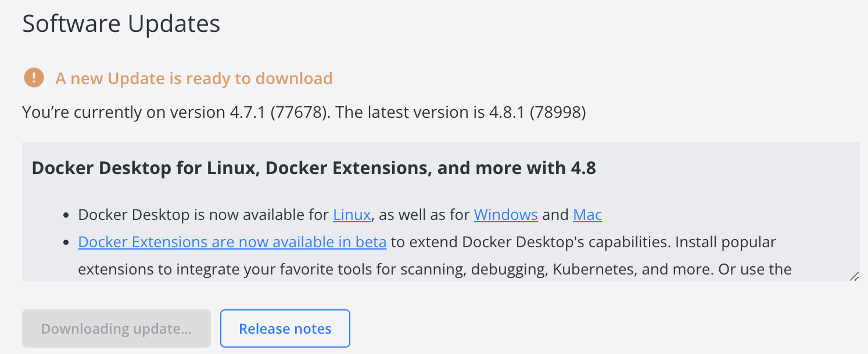Open the Release notes button
Viewport: 868px width, 354px height.
(x=285, y=328)
